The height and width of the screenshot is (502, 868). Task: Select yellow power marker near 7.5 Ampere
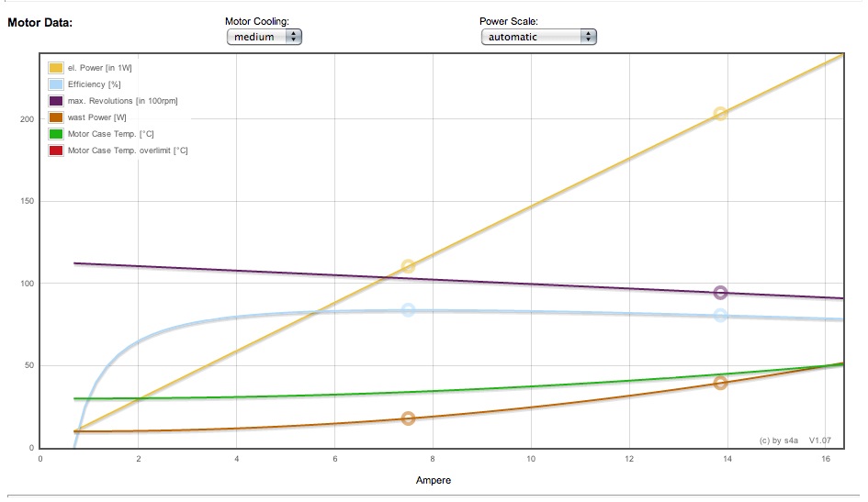pos(408,267)
